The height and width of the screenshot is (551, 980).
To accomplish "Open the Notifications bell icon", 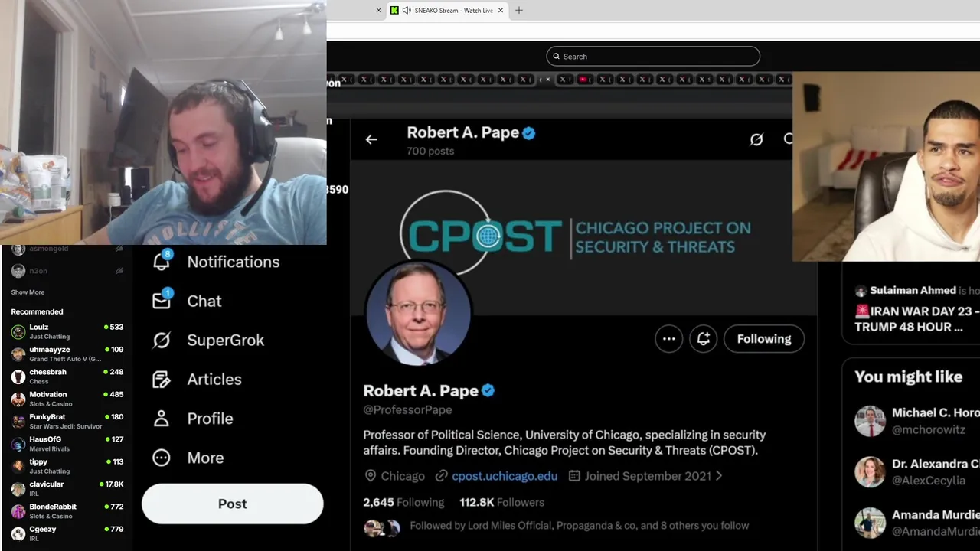I will click(162, 261).
